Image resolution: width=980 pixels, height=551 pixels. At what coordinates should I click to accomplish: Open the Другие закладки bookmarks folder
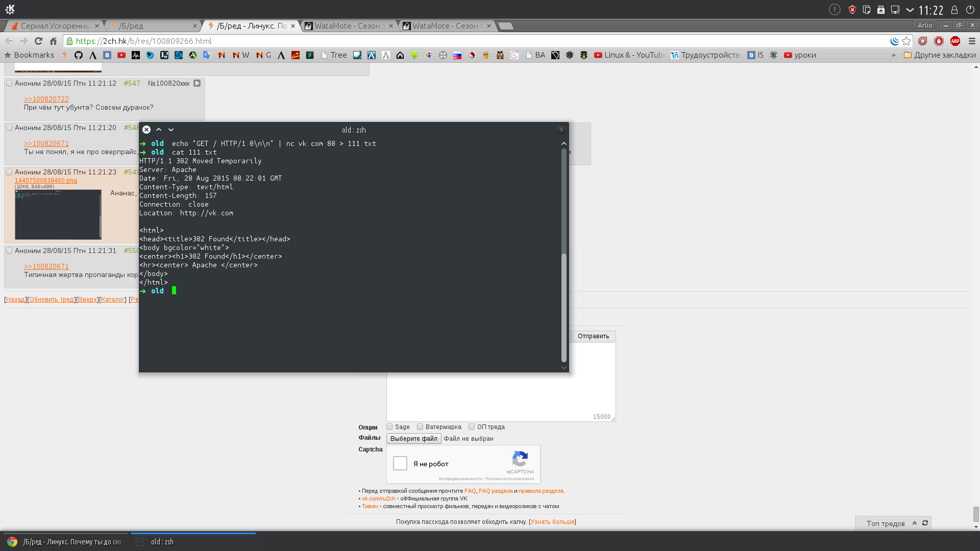pos(940,55)
